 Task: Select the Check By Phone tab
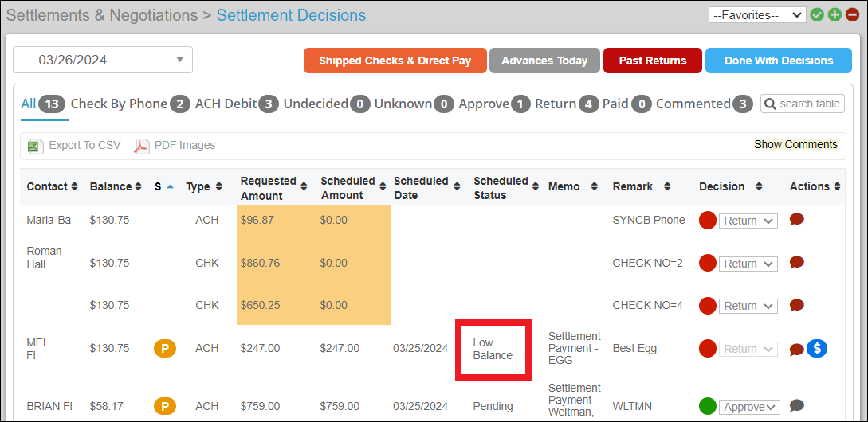click(131, 104)
